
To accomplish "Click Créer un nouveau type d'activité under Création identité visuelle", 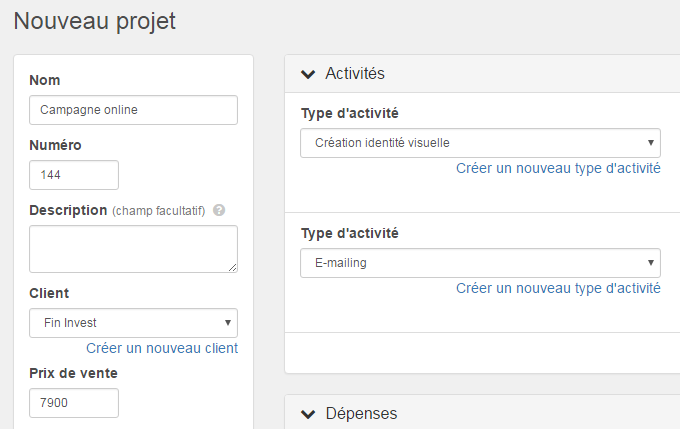I will click(558, 168).
